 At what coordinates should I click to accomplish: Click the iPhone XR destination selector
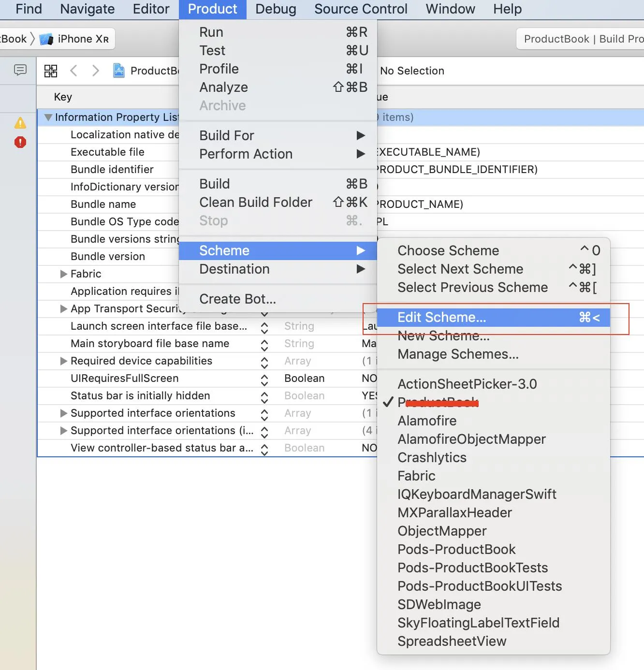75,39
